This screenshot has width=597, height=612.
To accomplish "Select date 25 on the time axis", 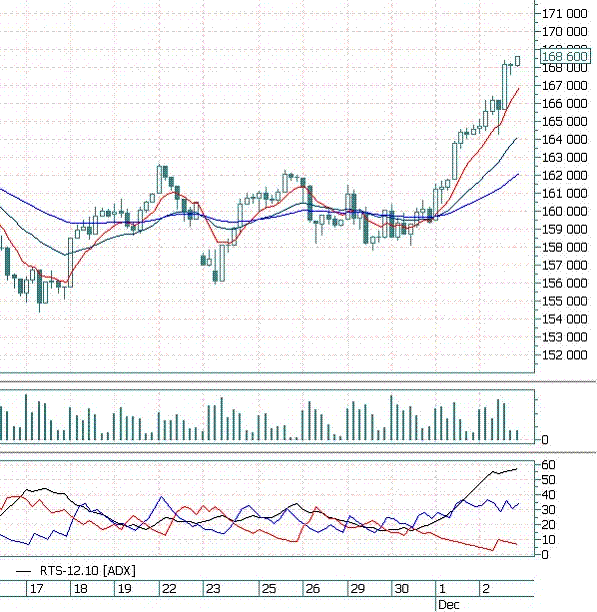I will tap(269, 589).
